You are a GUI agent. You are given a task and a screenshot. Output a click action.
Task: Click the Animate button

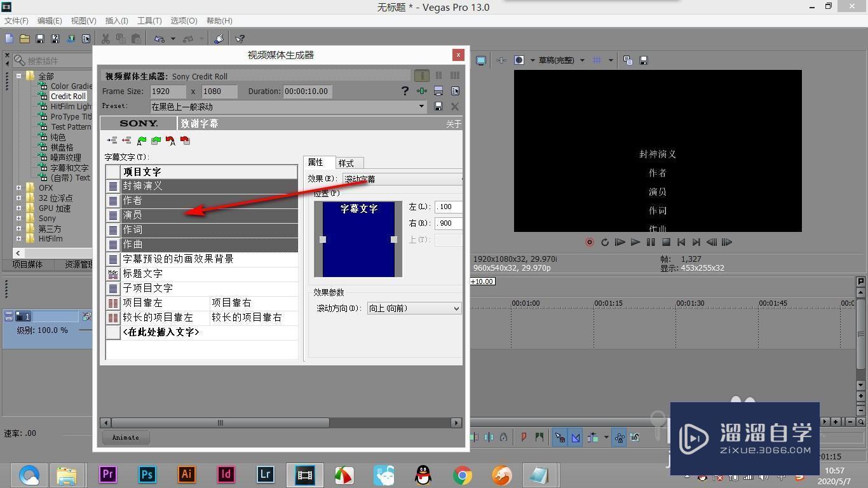[125, 437]
